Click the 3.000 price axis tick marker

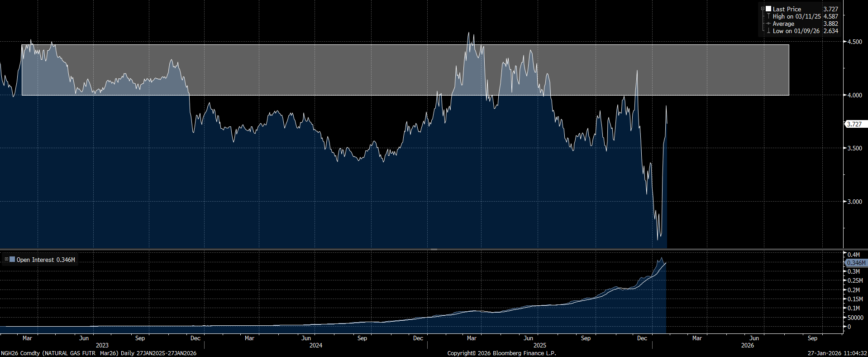pyautogui.click(x=844, y=202)
